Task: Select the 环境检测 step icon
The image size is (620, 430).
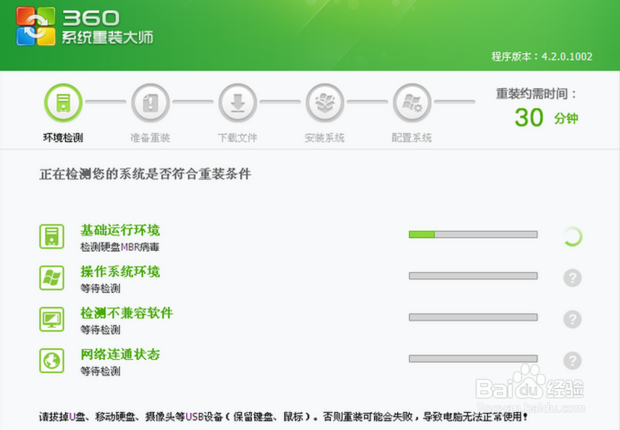Action: (63, 102)
